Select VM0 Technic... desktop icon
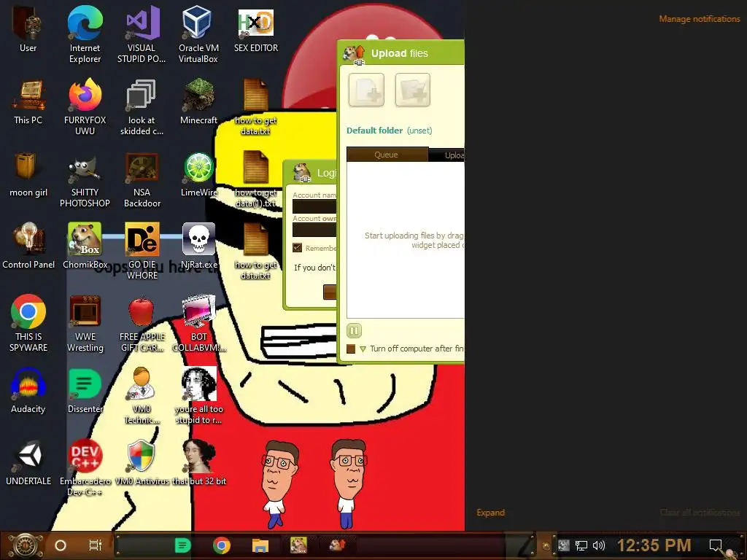Viewport: 747px width, 560px height. 142,396
